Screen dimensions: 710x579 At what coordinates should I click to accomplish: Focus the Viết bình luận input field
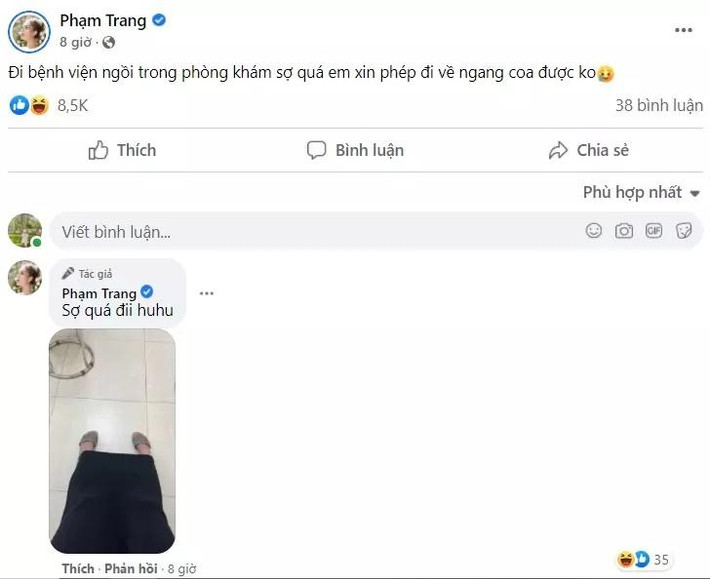pyautogui.click(x=376, y=231)
